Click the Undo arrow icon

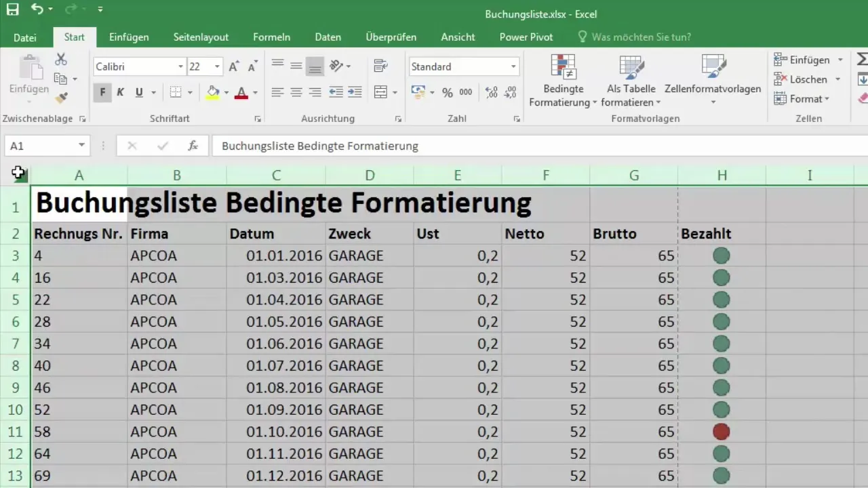pyautogui.click(x=37, y=9)
